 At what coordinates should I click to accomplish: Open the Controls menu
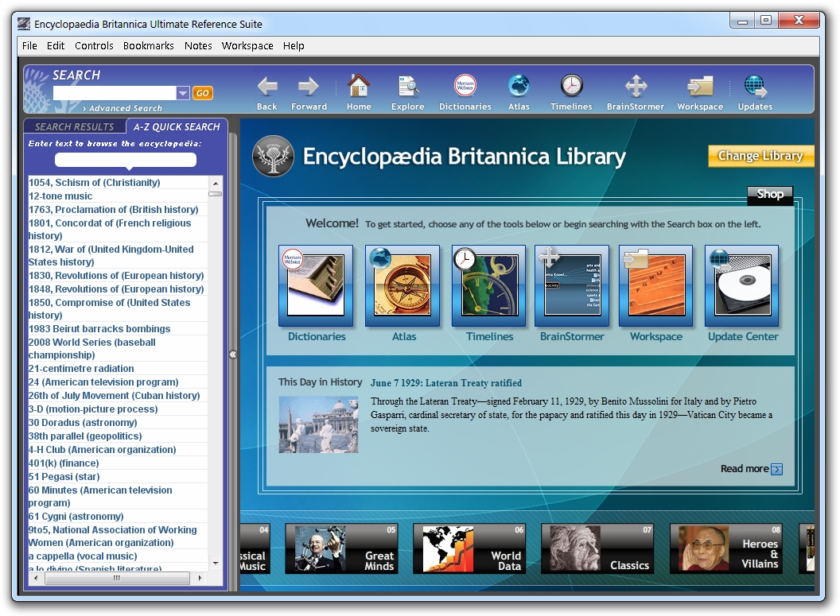click(94, 46)
